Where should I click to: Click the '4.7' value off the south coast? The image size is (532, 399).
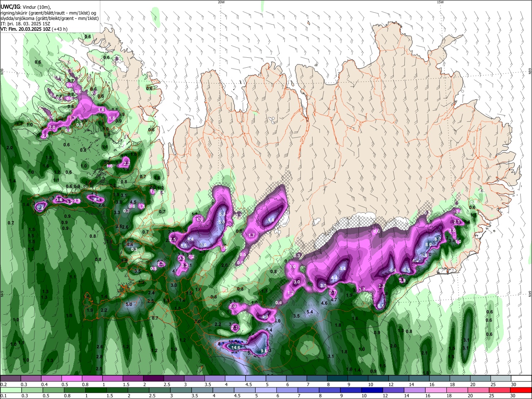pos(333,300)
